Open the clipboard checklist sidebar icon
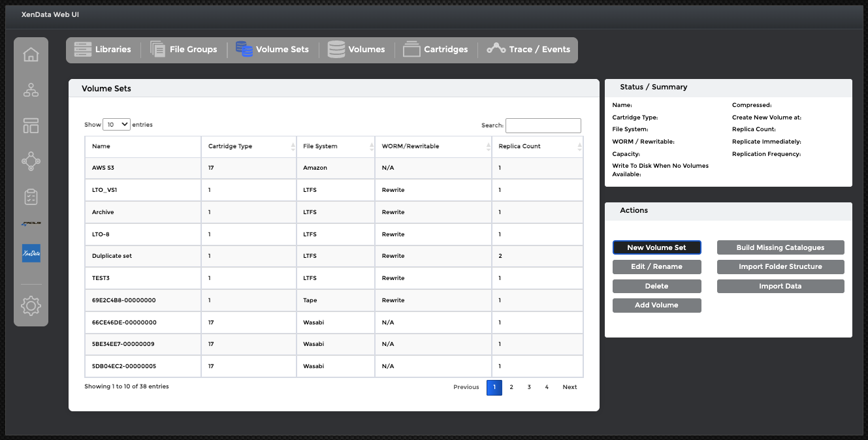 [31, 196]
